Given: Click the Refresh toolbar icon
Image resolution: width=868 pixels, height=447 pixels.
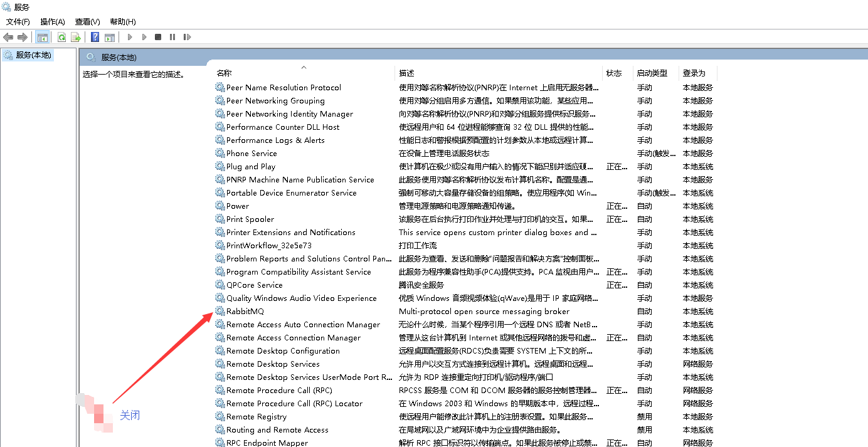Looking at the screenshot, I should coord(61,37).
